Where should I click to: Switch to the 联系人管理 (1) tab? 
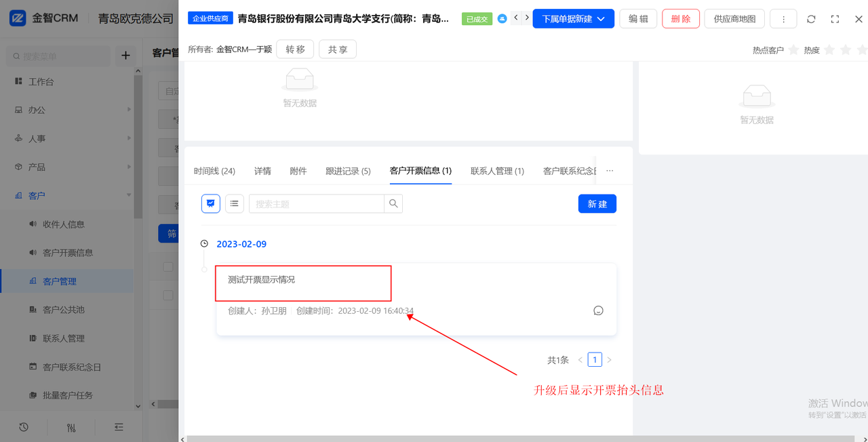pos(497,171)
